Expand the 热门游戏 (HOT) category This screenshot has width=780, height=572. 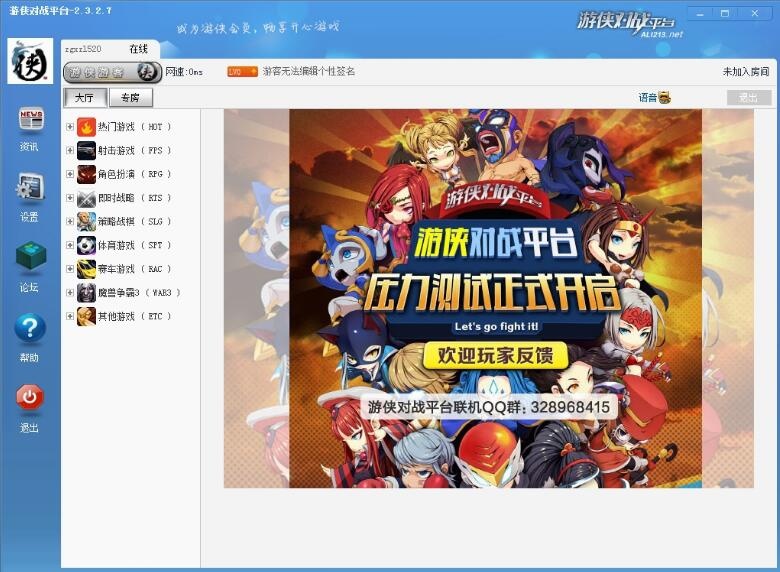tap(69, 127)
